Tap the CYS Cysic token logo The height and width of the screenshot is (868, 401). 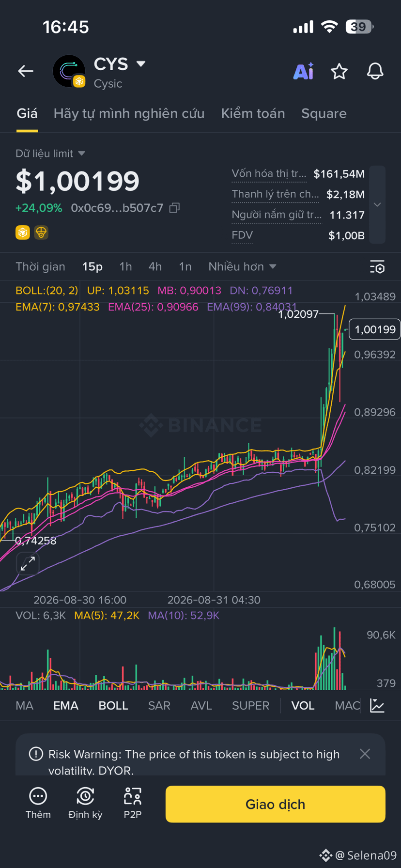69,71
